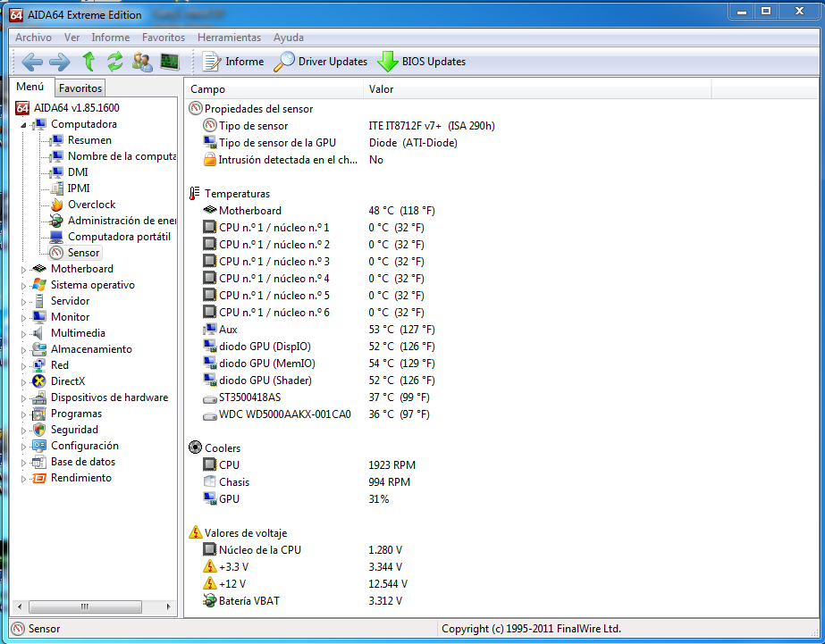Expand the Motherboard tree node
Image resolution: width=825 pixels, height=644 pixels.
[23, 270]
